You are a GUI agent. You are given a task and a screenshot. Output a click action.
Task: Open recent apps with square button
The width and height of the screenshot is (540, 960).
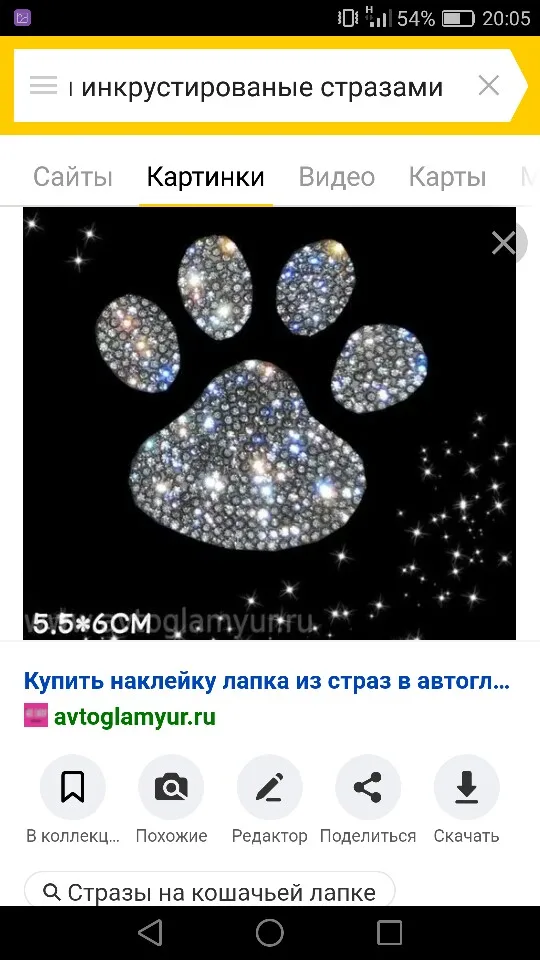(389, 933)
